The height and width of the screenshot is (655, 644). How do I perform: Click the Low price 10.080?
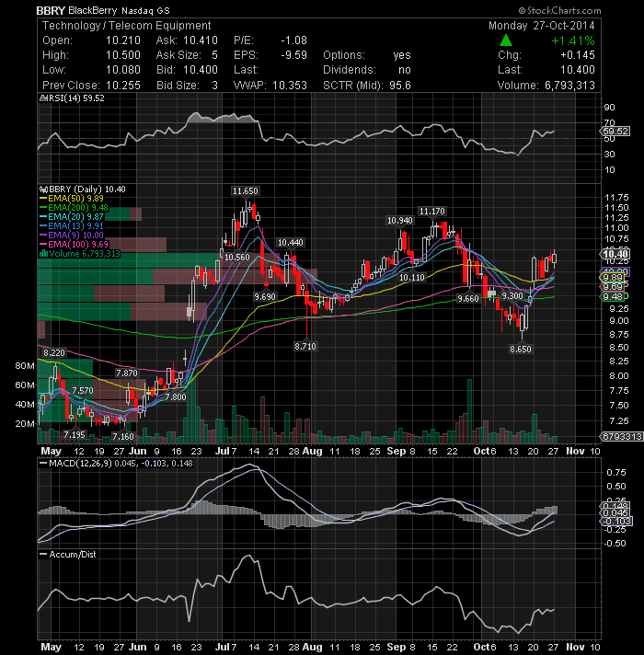[x=123, y=70]
